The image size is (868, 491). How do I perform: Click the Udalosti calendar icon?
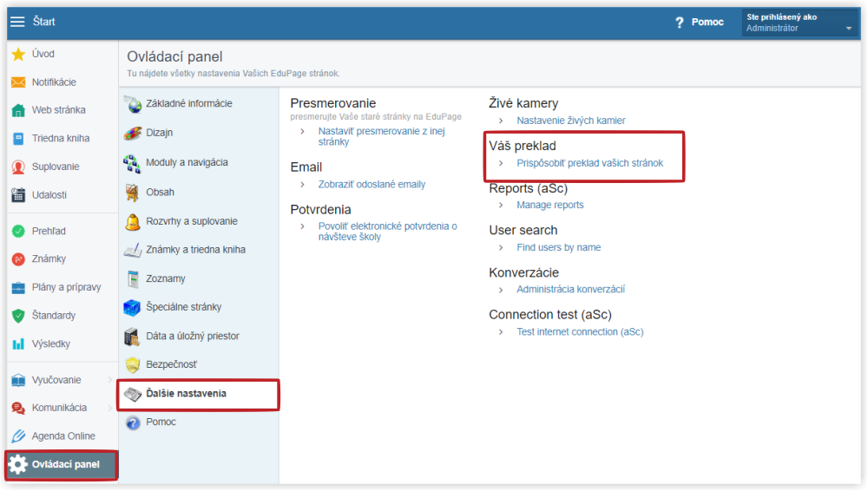[x=18, y=195]
